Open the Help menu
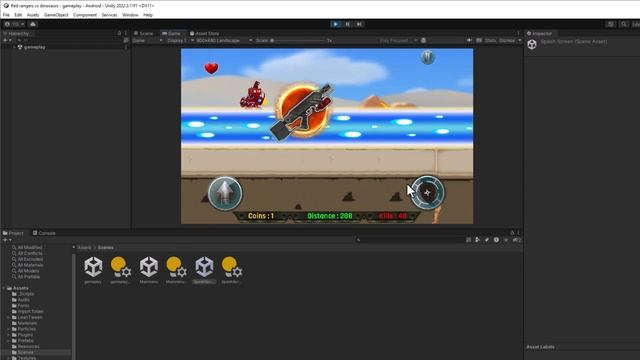 [148, 15]
